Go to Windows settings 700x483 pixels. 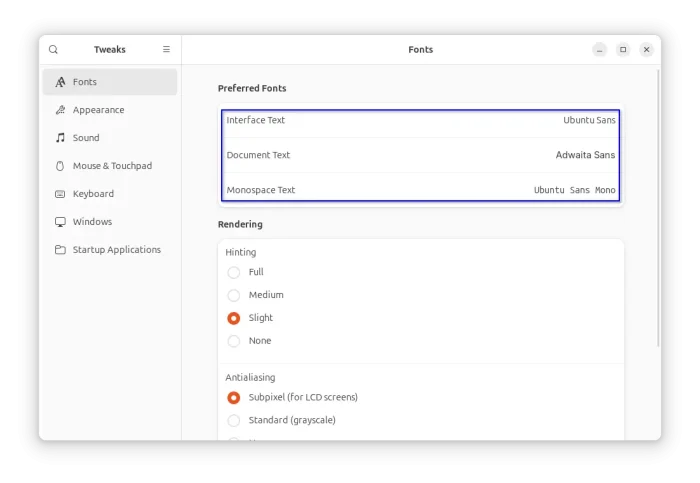click(110, 222)
